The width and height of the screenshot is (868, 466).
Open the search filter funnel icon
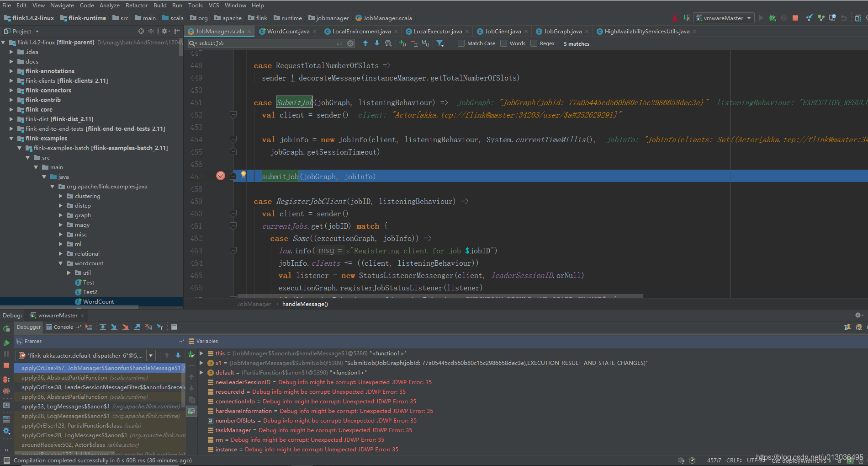tap(439, 43)
